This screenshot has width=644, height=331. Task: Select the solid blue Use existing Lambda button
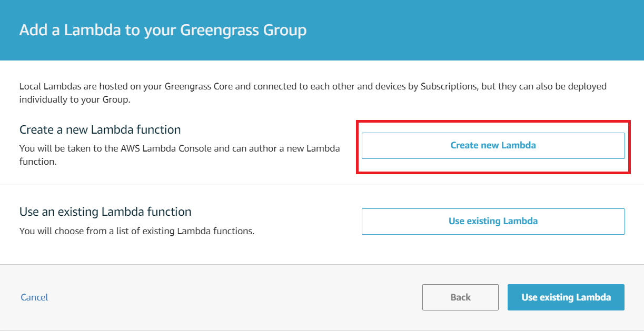(x=566, y=297)
